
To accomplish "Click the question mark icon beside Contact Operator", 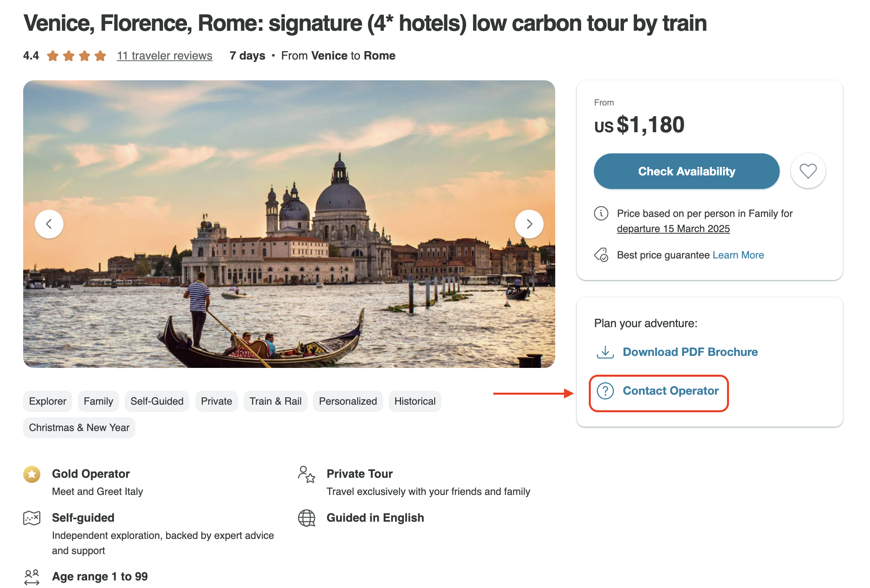I will pos(605,391).
